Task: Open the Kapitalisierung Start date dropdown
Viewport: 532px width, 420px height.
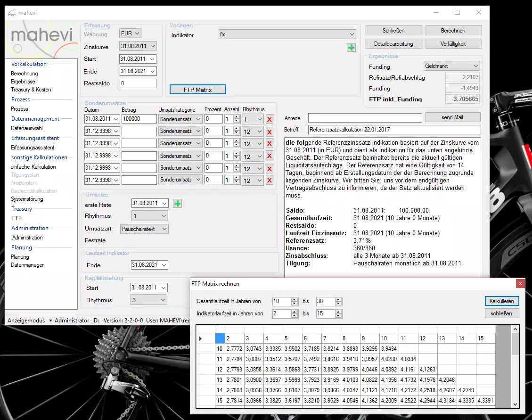Action: (x=163, y=288)
